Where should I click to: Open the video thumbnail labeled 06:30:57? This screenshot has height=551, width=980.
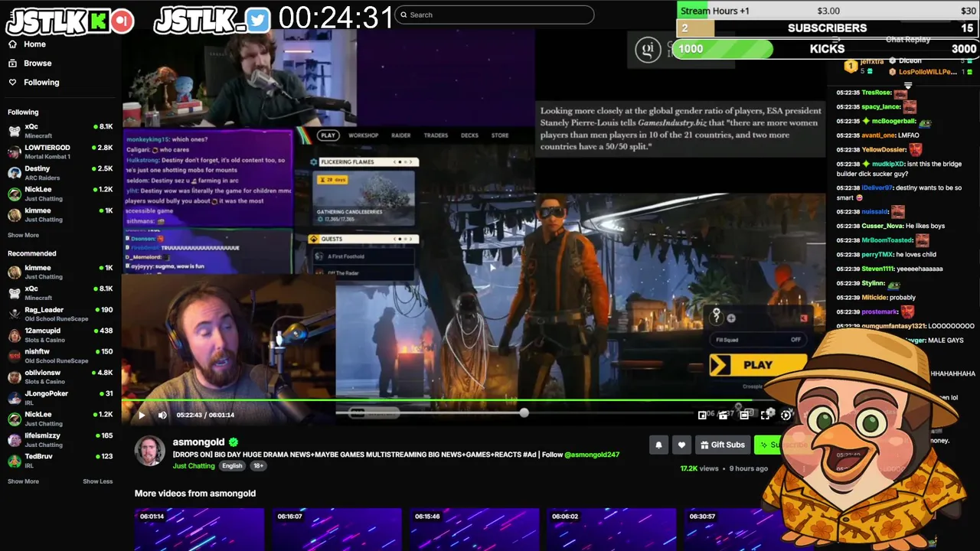(x=749, y=530)
